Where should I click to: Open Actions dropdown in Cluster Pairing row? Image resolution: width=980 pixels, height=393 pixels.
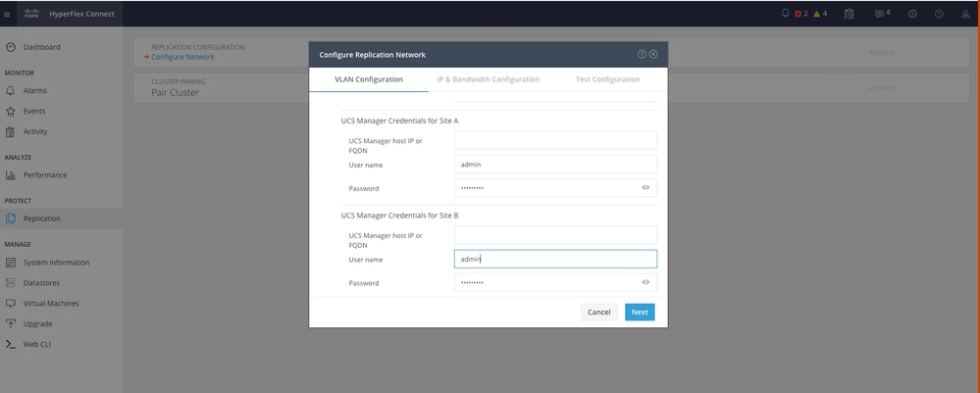tap(906, 88)
